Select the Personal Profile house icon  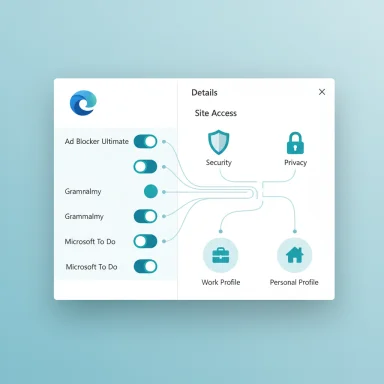point(295,255)
